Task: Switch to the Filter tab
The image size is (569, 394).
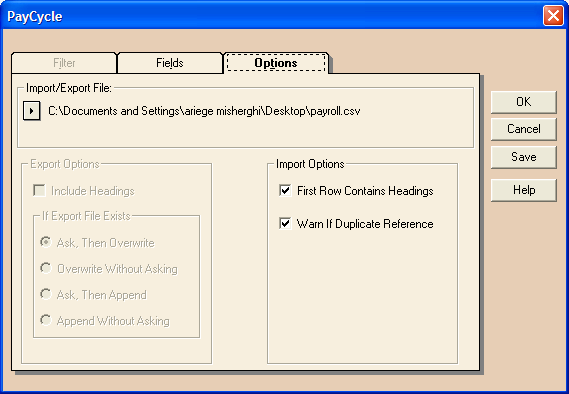Action: (64, 63)
